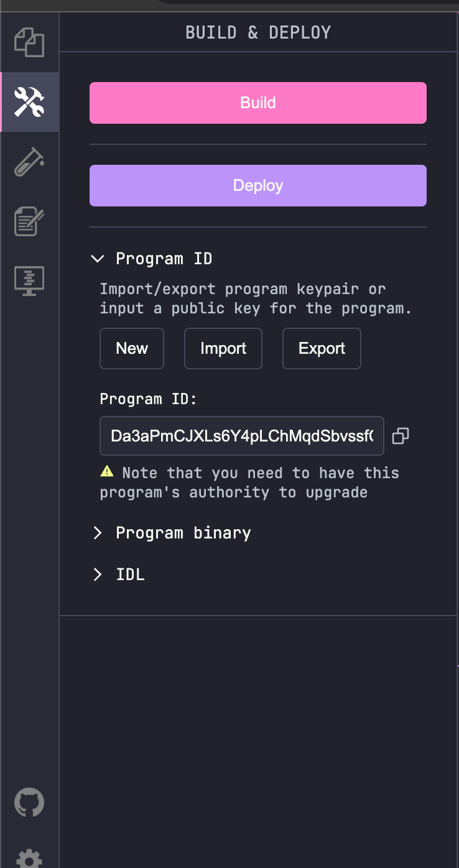Click the yellow warning triangle icon
This screenshot has height=868, width=459.
point(107,472)
